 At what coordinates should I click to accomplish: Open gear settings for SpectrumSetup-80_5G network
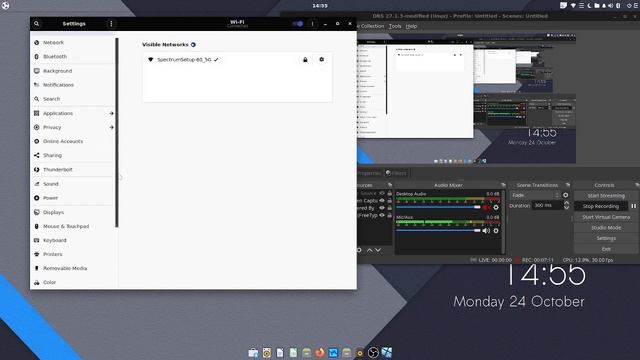click(x=322, y=60)
